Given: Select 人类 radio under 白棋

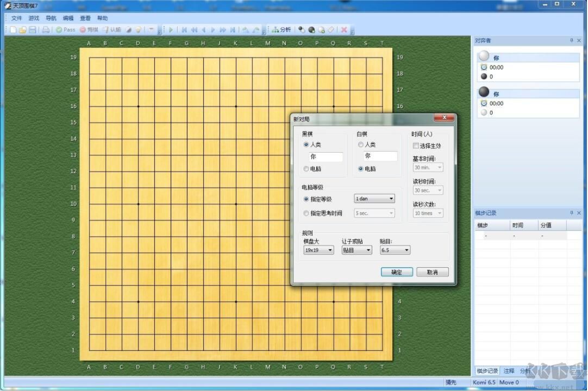Looking at the screenshot, I should coord(361,145).
